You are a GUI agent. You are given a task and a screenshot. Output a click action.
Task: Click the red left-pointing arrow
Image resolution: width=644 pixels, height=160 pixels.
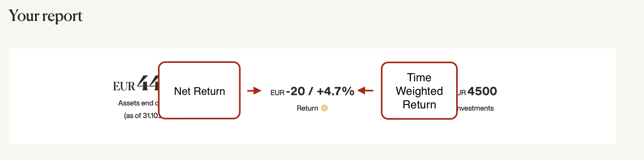(x=365, y=91)
